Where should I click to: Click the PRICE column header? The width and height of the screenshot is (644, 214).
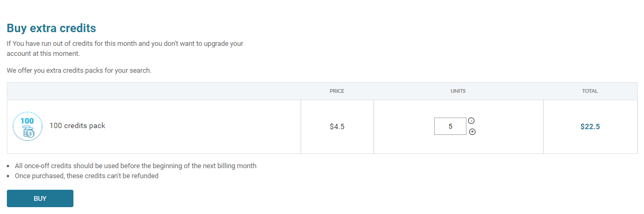coord(337,91)
